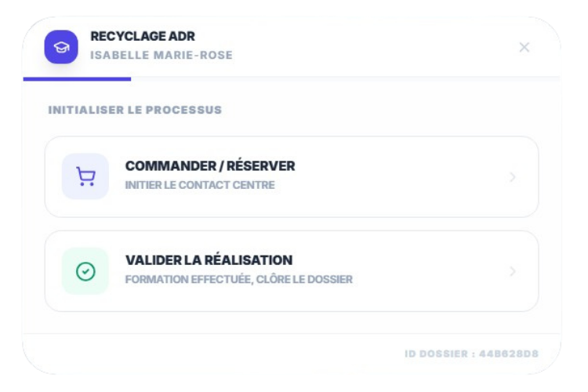Expand the Commander / Réserver chevron
Image resolution: width=588 pixels, height=392 pixels.
[x=513, y=177]
